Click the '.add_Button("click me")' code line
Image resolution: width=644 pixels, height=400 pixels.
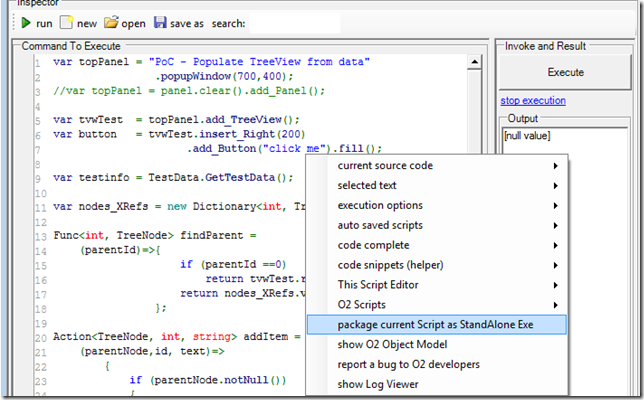coord(284,149)
